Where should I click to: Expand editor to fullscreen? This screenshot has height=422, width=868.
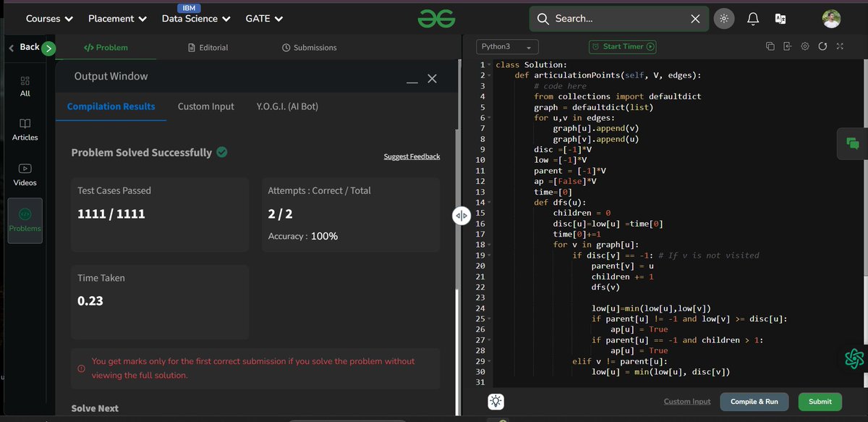tap(840, 46)
